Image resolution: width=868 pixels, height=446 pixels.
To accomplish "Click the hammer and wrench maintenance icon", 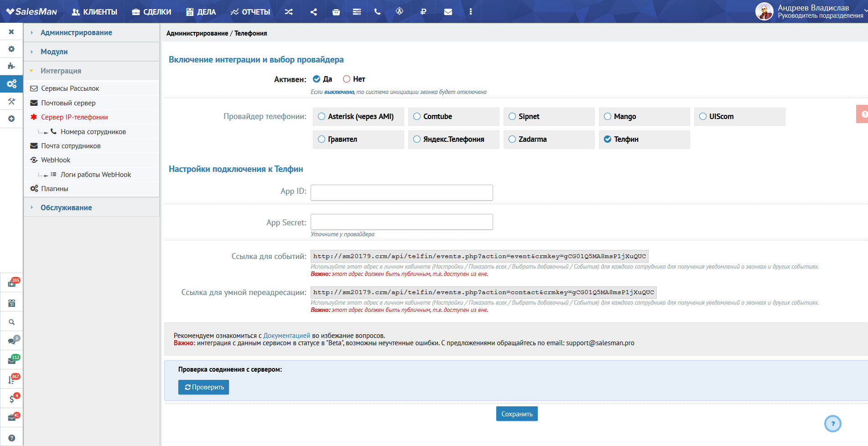I will 11,101.
